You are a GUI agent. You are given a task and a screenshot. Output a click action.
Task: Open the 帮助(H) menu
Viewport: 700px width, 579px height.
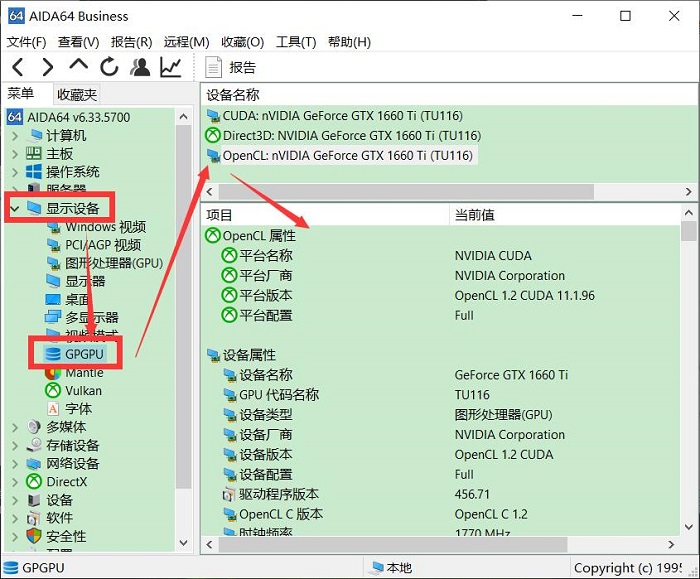point(349,42)
